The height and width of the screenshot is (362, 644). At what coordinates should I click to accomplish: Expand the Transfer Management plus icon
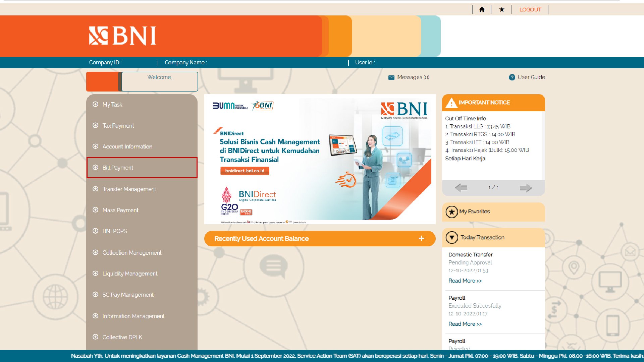[x=95, y=189]
